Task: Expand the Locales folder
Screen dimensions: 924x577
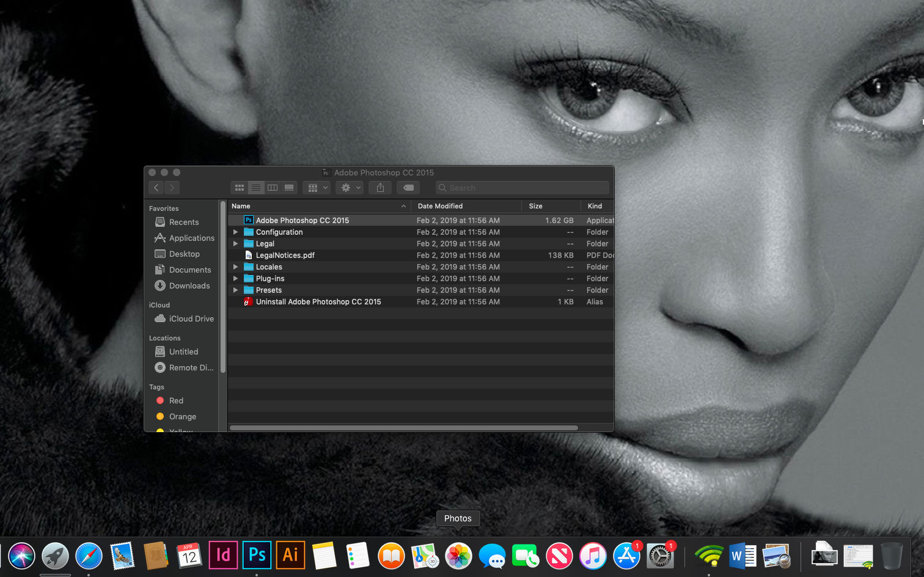Action: pos(235,267)
